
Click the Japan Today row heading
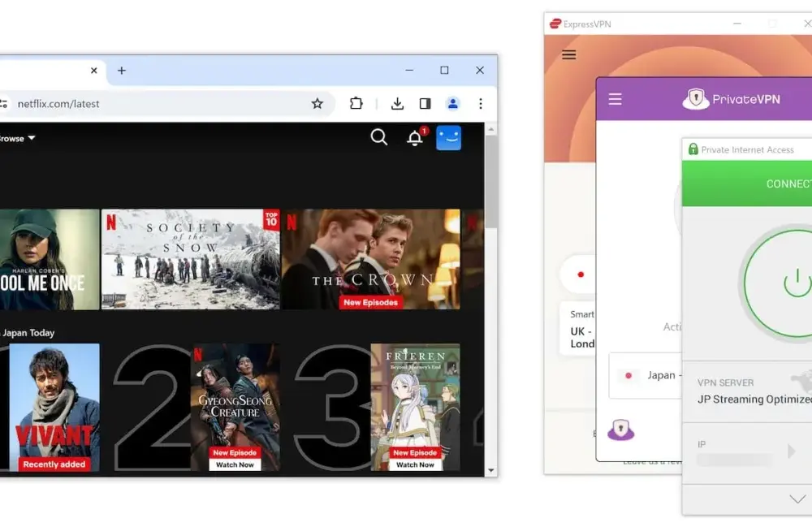[x=27, y=333]
